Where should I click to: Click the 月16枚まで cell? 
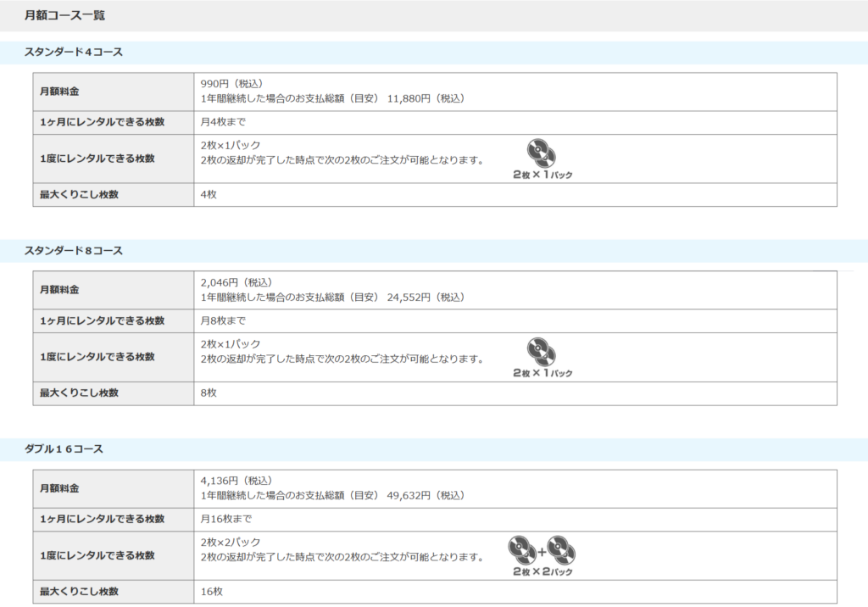pyautogui.click(x=226, y=519)
